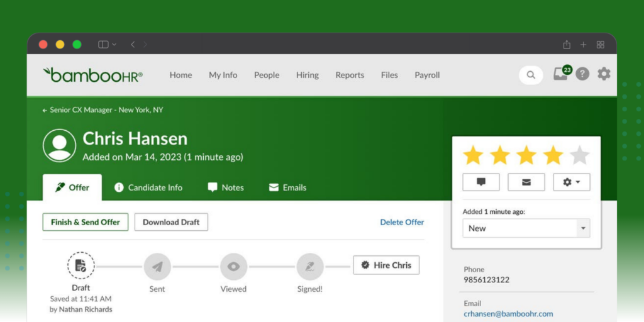Click the Added 1 minute ago label
The height and width of the screenshot is (322, 644).
coord(494,212)
